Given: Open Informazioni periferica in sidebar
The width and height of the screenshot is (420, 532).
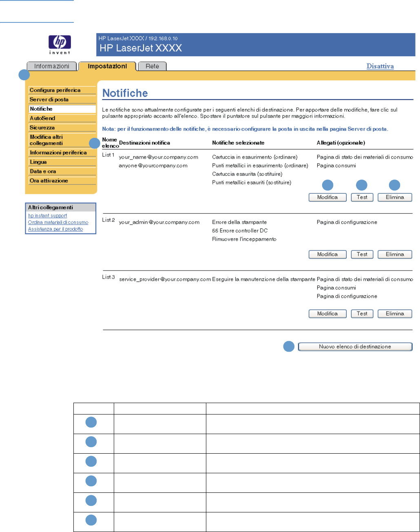Looking at the screenshot, I should (62, 153).
